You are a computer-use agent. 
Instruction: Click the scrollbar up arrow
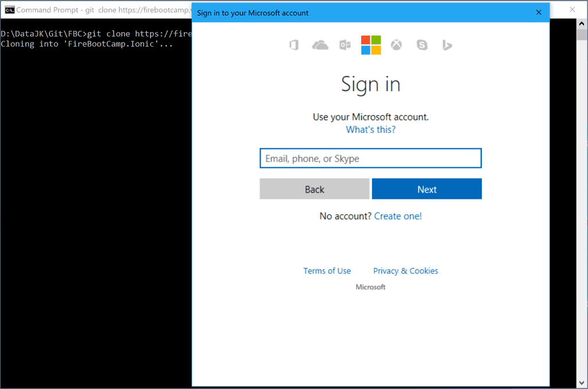582,25
